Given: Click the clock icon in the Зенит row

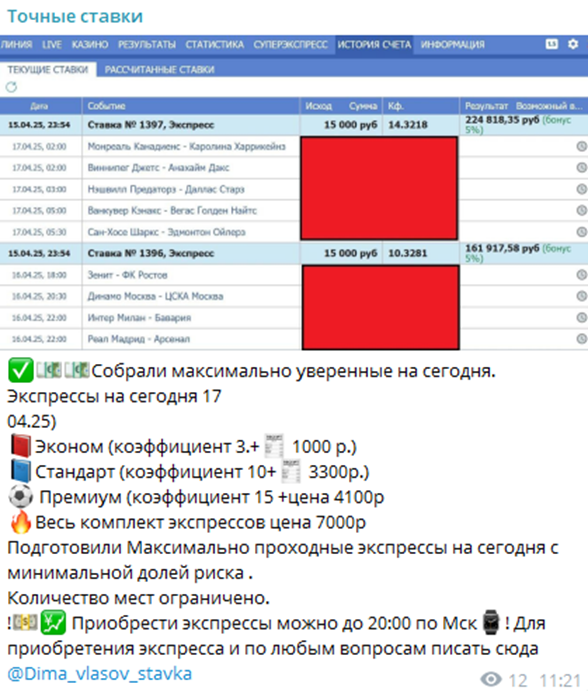Looking at the screenshot, I should coord(581,275).
